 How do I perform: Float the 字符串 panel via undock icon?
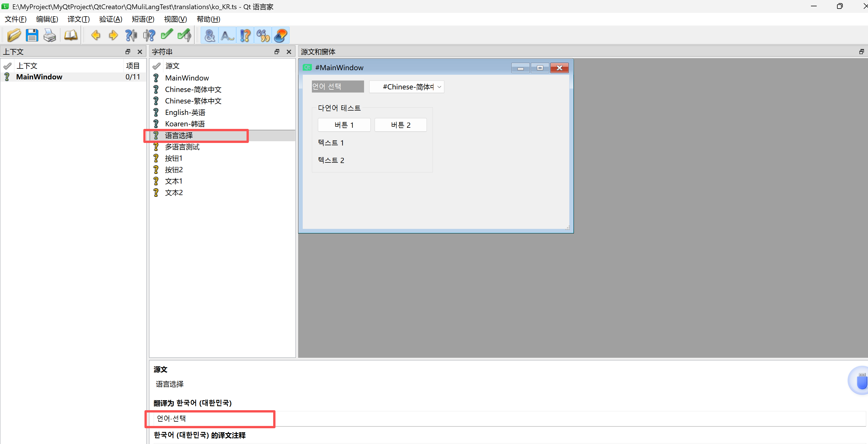tap(277, 52)
